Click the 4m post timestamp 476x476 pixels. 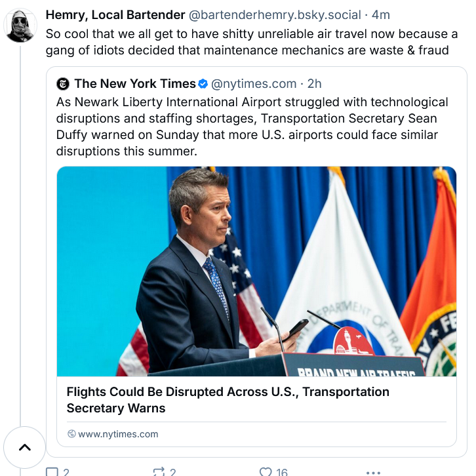(x=381, y=15)
